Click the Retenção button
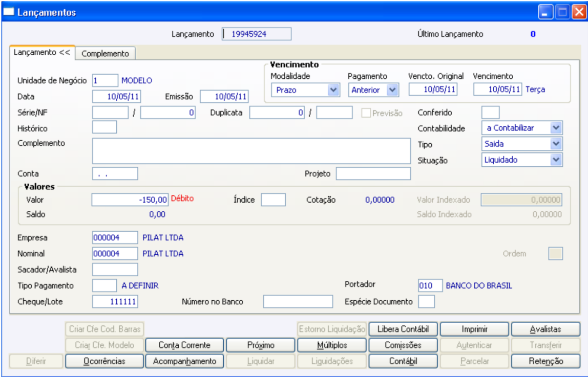Screen dimensions: 588x377 point(545,361)
